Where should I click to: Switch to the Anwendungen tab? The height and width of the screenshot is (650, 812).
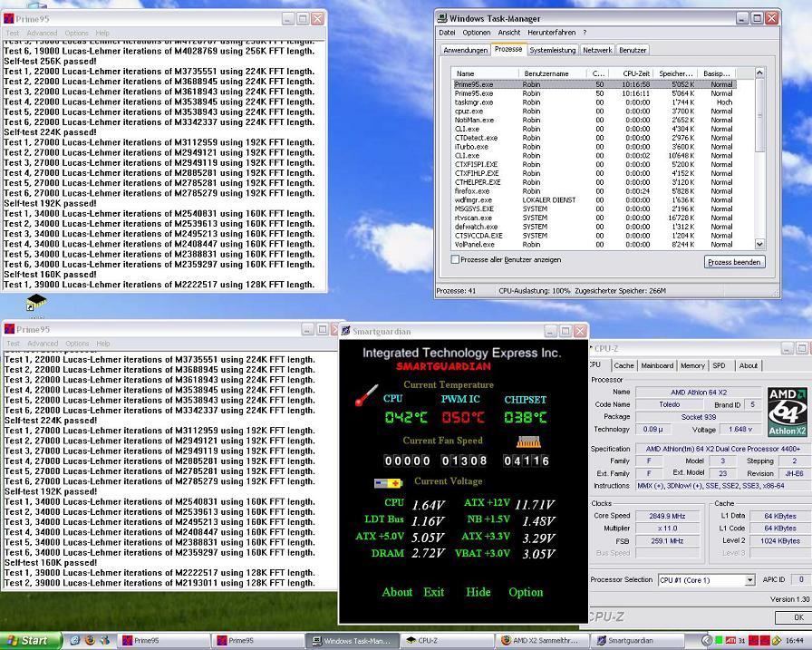(x=466, y=50)
